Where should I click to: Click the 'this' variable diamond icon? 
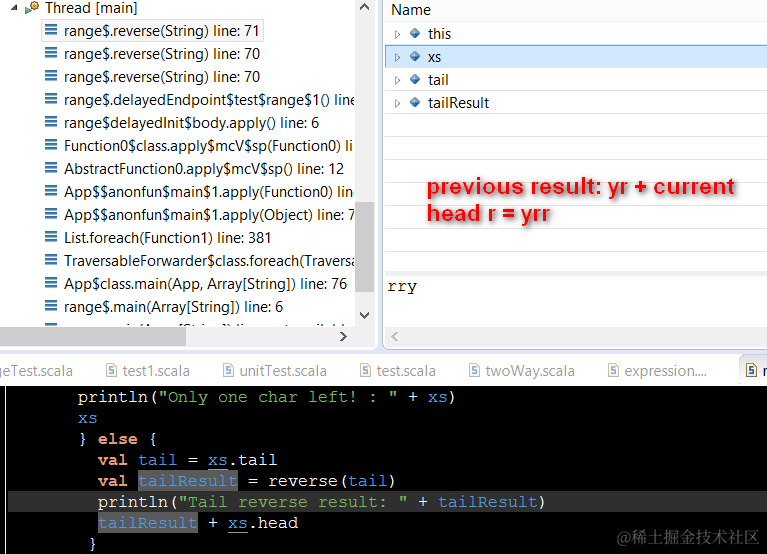click(415, 33)
